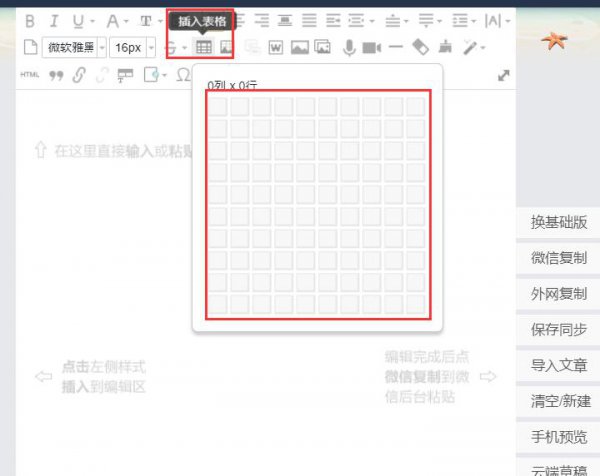Click the insert hyperlink chain icon
This screenshot has height=476, width=600.
[x=79, y=75]
